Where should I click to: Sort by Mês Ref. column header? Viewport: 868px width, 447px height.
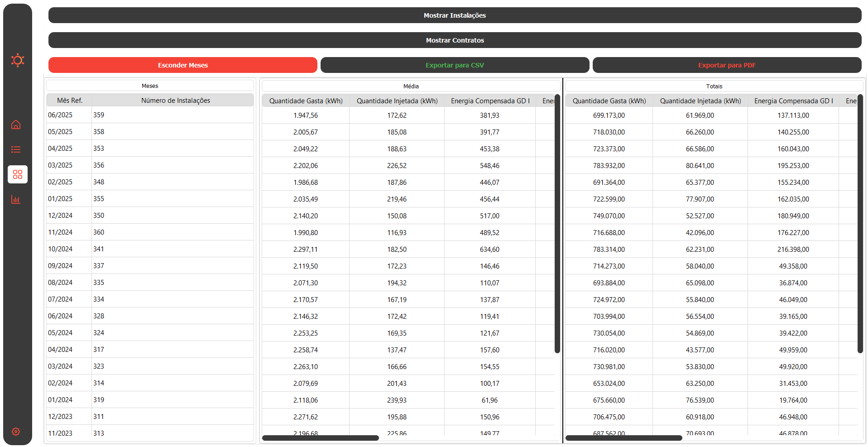70,101
